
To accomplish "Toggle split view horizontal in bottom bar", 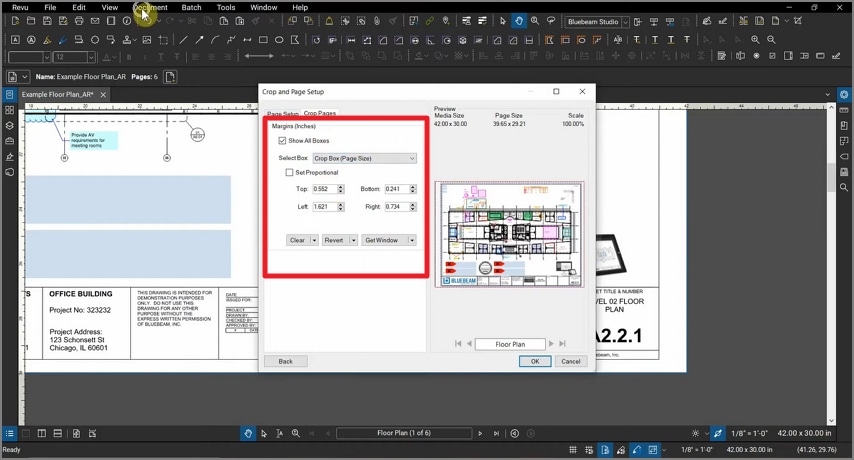I will [57, 433].
